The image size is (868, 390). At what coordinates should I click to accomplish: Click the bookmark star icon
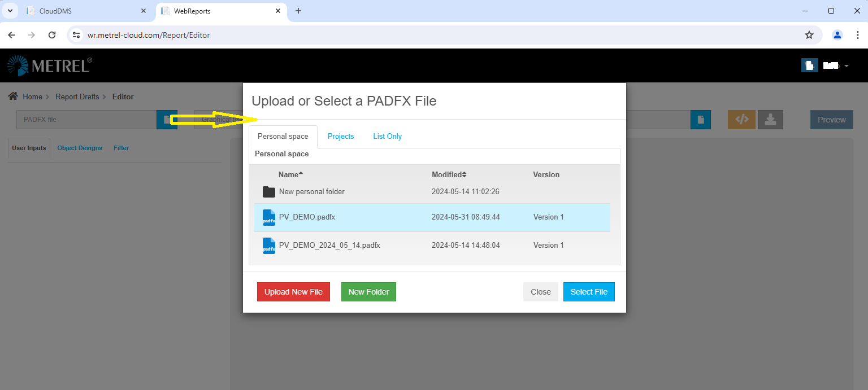pyautogui.click(x=809, y=35)
